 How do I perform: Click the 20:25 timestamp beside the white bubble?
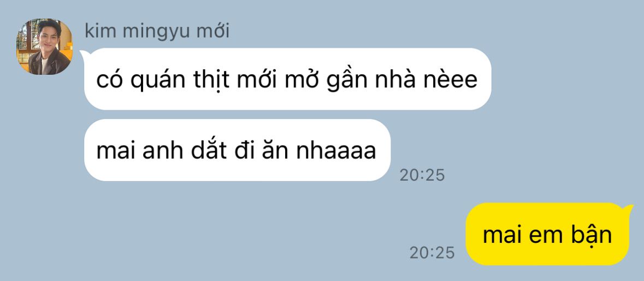click(x=422, y=175)
